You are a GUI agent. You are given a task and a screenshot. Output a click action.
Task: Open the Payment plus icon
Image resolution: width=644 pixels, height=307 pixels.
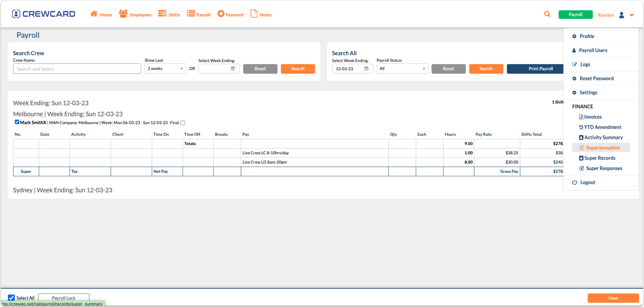point(221,13)
